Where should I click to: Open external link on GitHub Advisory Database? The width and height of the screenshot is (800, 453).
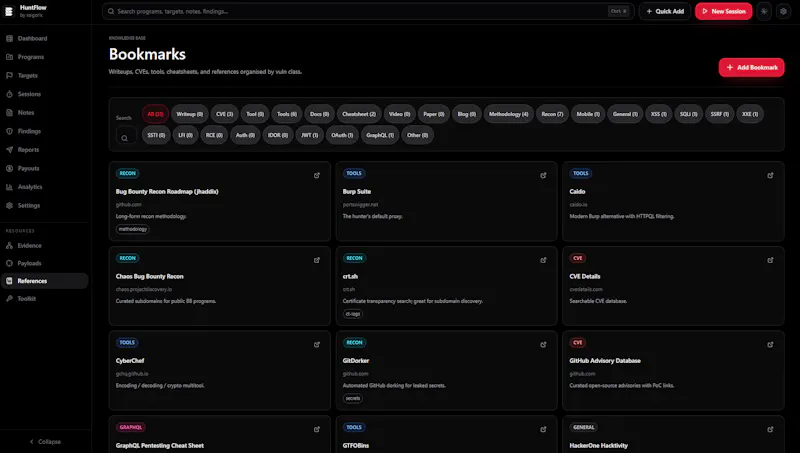(770, 344)
